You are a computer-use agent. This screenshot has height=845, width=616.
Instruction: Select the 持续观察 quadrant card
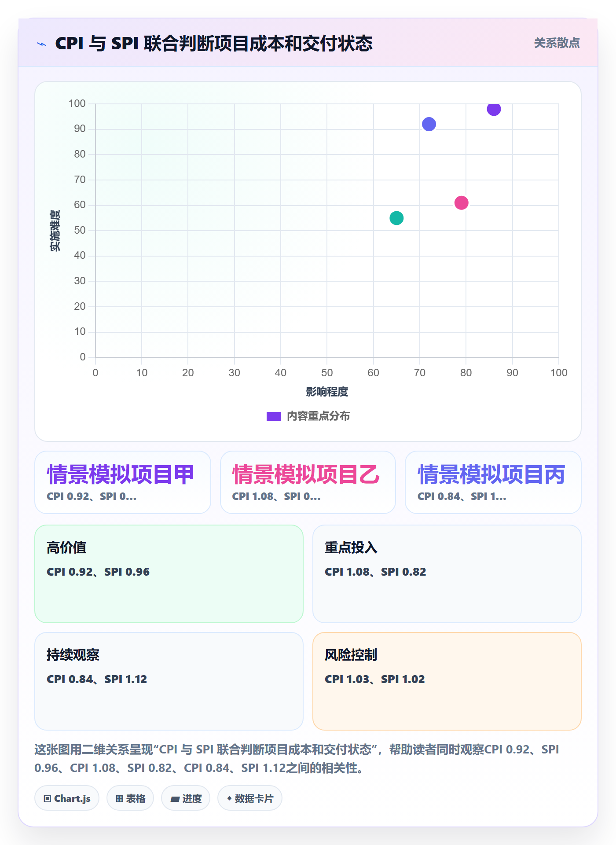[x=169, y=681]
